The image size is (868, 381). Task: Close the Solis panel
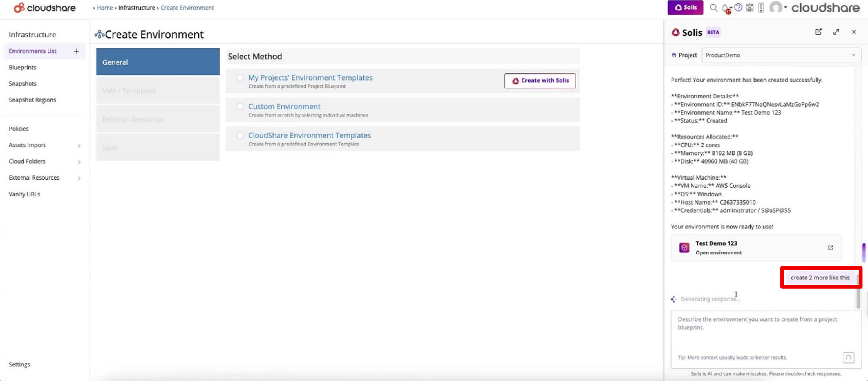[854, 32]
